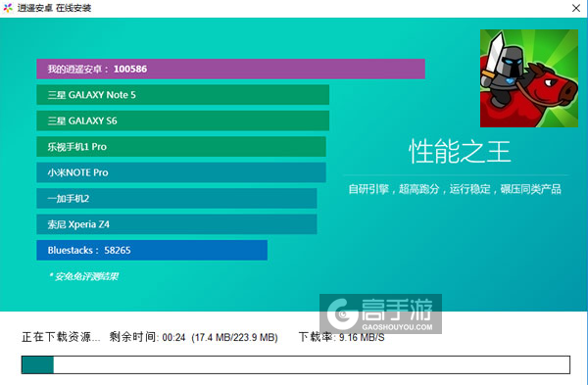
Task: Click the 正在下载资源 status text
Action: tap(61, 337)
